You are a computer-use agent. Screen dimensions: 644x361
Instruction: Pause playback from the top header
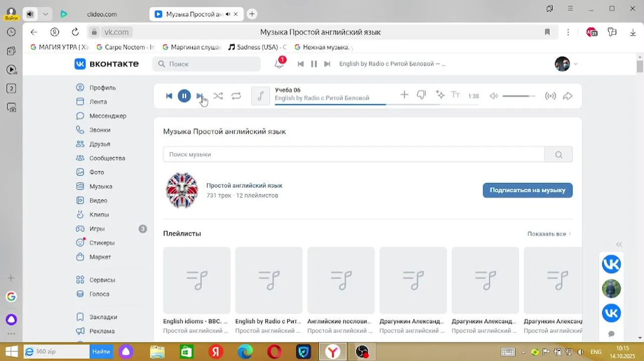[x=314, y=64]
